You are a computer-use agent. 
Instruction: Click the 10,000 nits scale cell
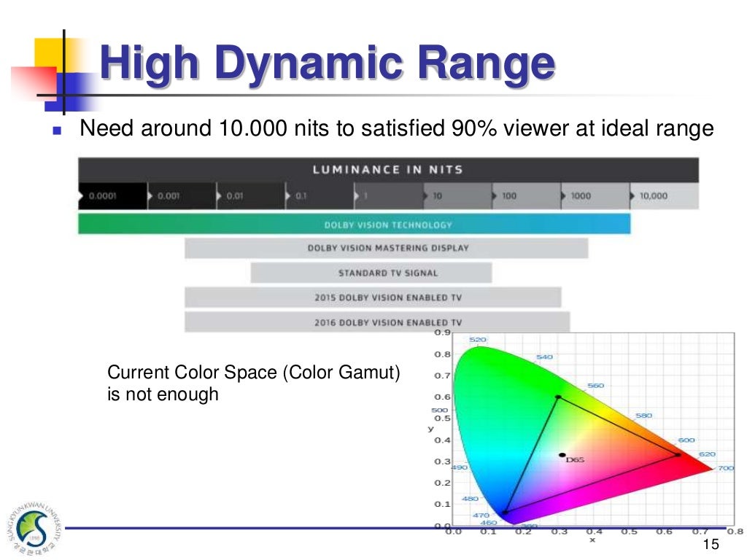click(x=664, y=195)
